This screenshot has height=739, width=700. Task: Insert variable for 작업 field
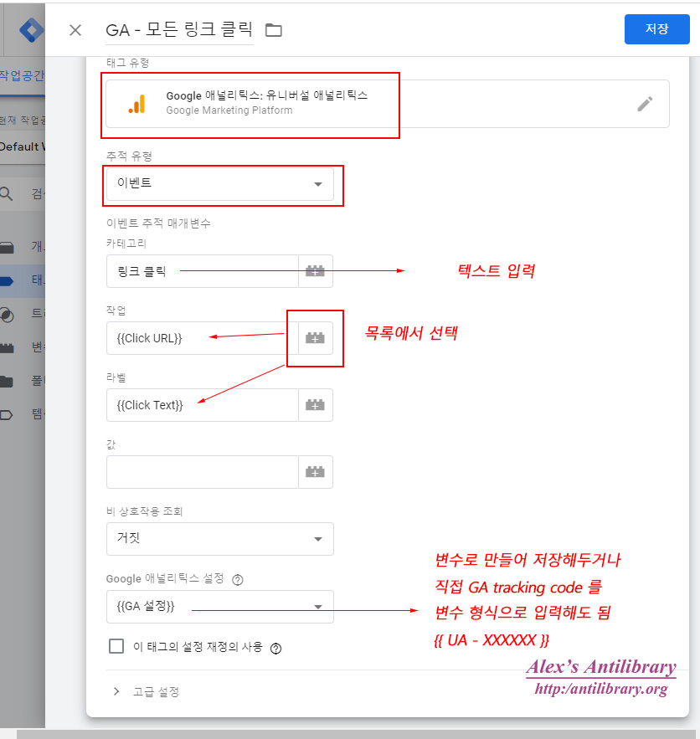pos(316,338)
